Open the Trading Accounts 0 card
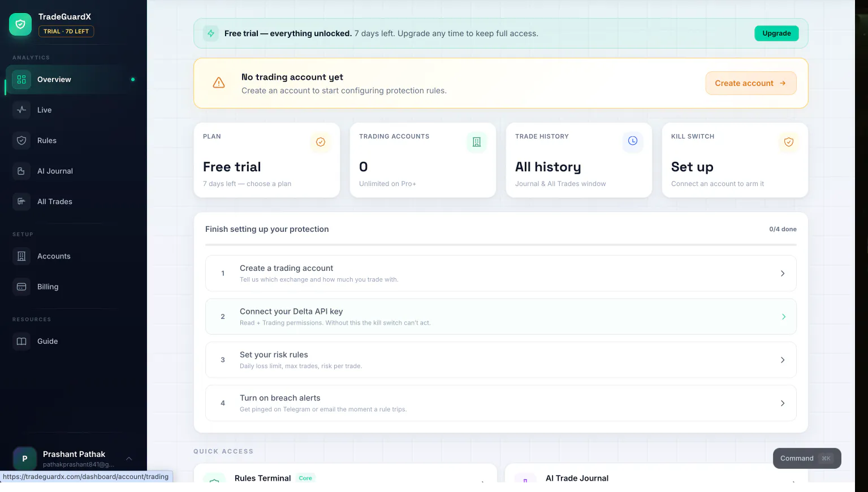 [x=423, y=160]
